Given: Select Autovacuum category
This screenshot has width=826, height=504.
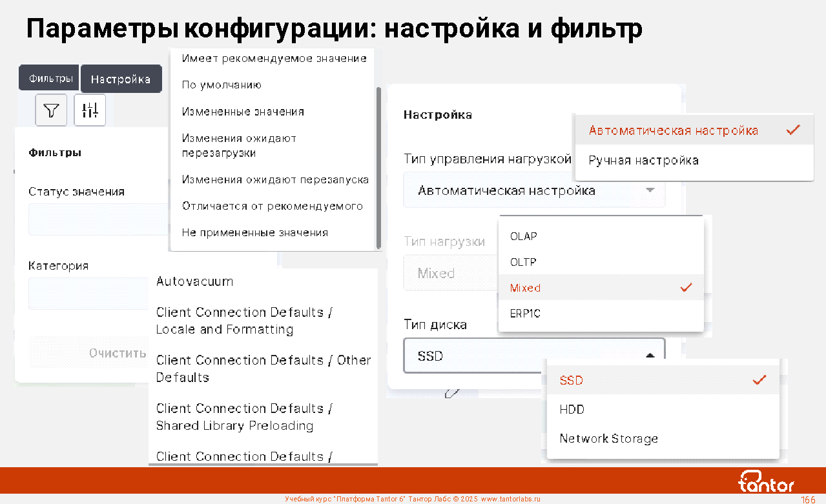Looking at the screenshot, I should tap(194, 282).
